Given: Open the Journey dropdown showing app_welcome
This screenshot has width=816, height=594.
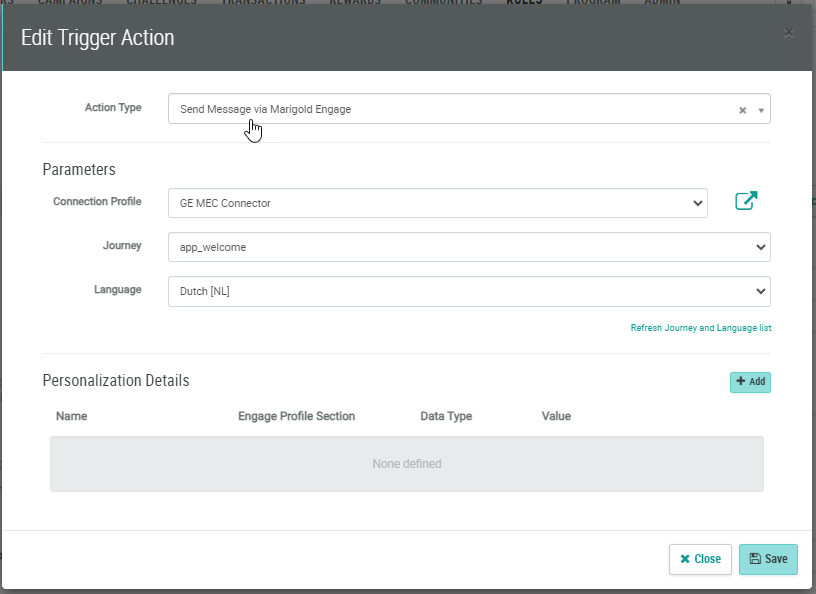Looking at the screenshot, I should 468,247.
